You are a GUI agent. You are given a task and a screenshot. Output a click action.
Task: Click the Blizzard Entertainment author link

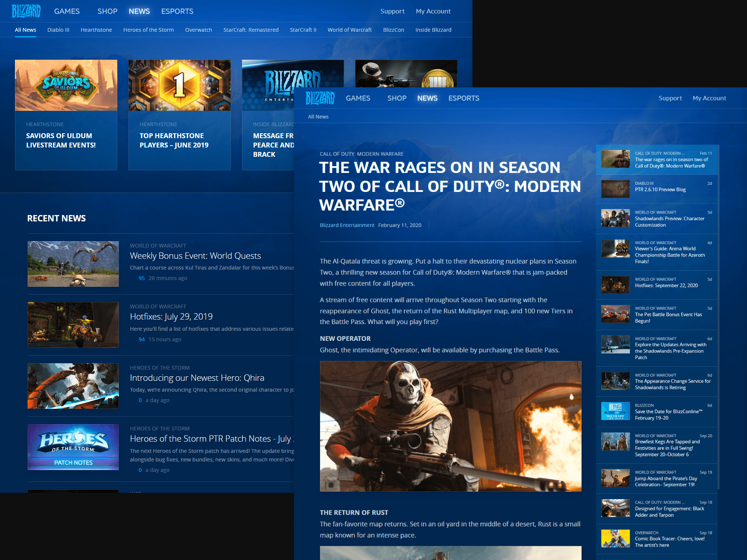click(x=347, y=225)
